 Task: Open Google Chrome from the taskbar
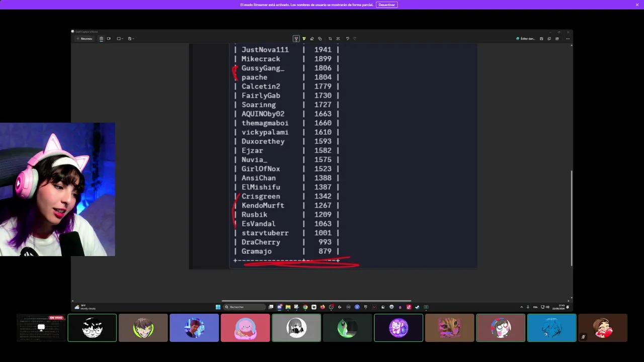coord(305,307)
